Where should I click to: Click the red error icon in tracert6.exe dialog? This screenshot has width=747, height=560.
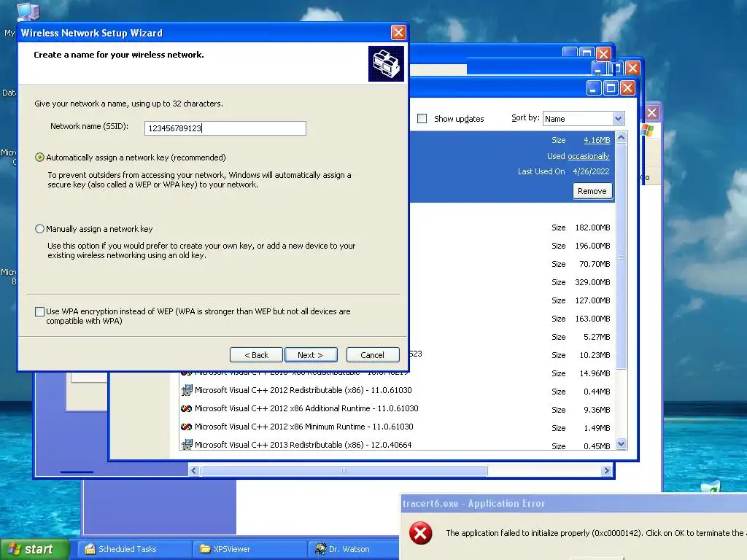pos(421,533)
